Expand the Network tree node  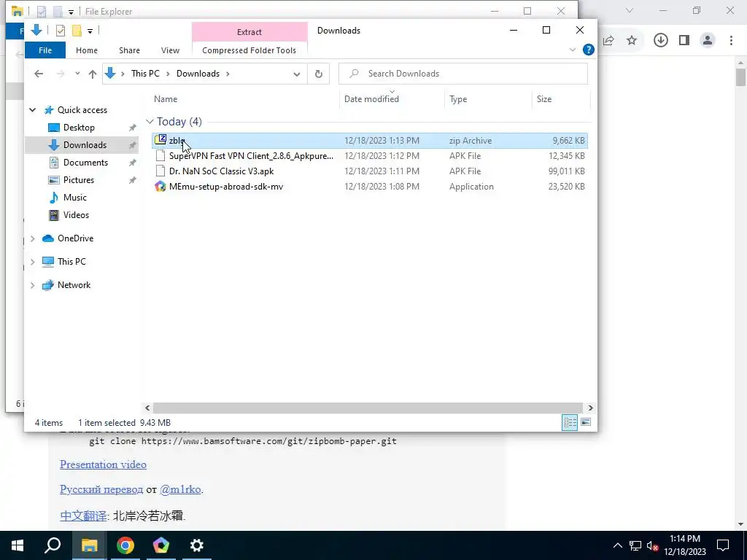[x=32, y=285]
